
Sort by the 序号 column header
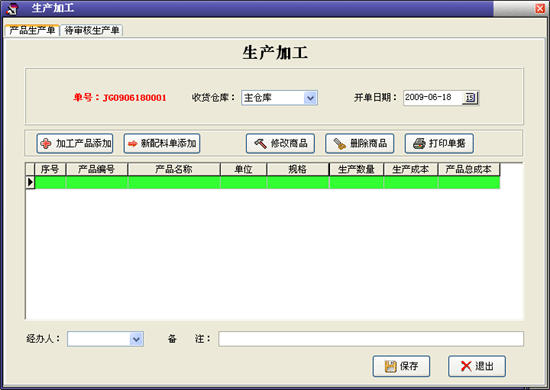[x=50, y=169]
